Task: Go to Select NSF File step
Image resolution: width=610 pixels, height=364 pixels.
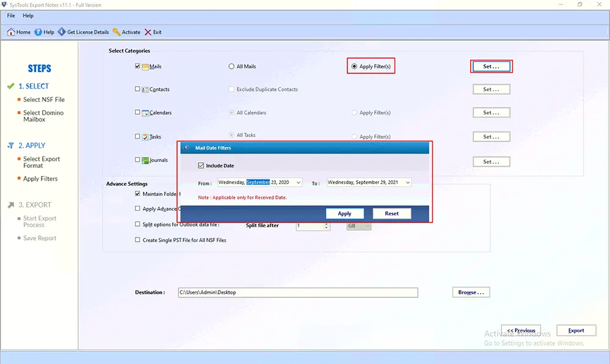Action: point(44,100)
